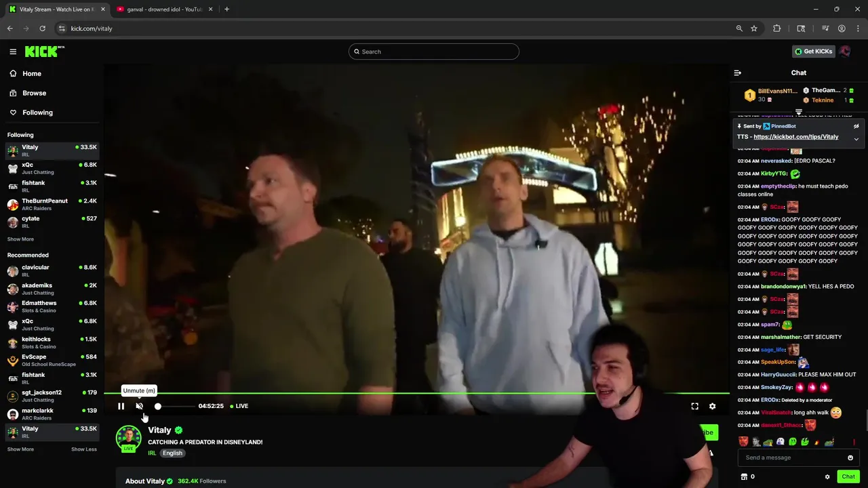
Task: Expand the pinned message chevron
Action: point(856,139)
